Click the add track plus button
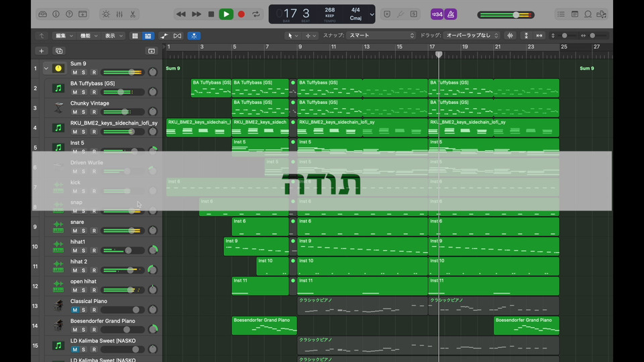Viewport: 644px width, 362px height. coord(41,51)
